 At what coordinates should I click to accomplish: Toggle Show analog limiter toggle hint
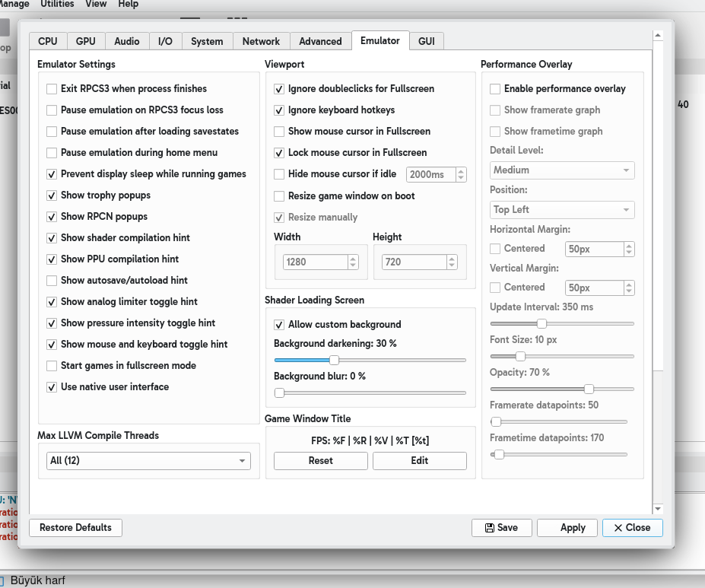[52, 302]
